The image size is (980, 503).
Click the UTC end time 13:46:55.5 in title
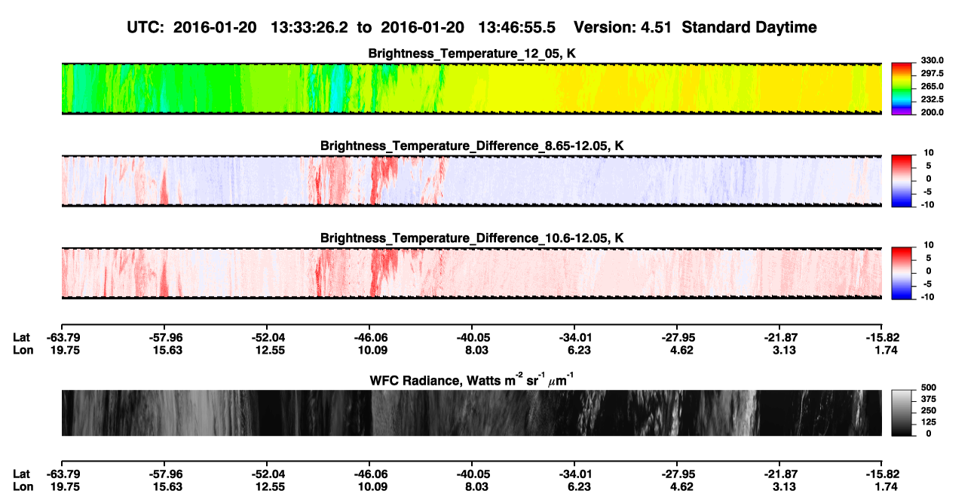pyautogui.click(x=517, y=27)
